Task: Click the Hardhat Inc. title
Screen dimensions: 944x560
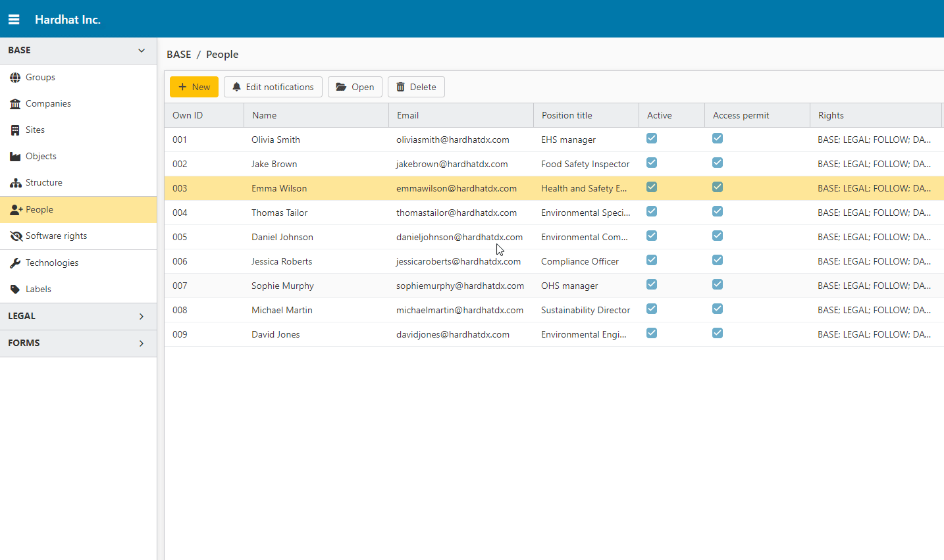Action: click(68, 20)
